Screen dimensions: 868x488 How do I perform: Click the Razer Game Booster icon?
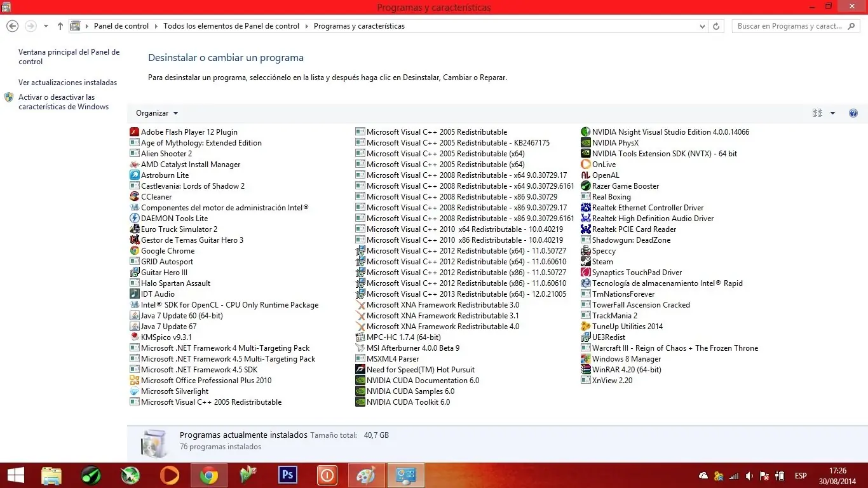pos(586,186)
